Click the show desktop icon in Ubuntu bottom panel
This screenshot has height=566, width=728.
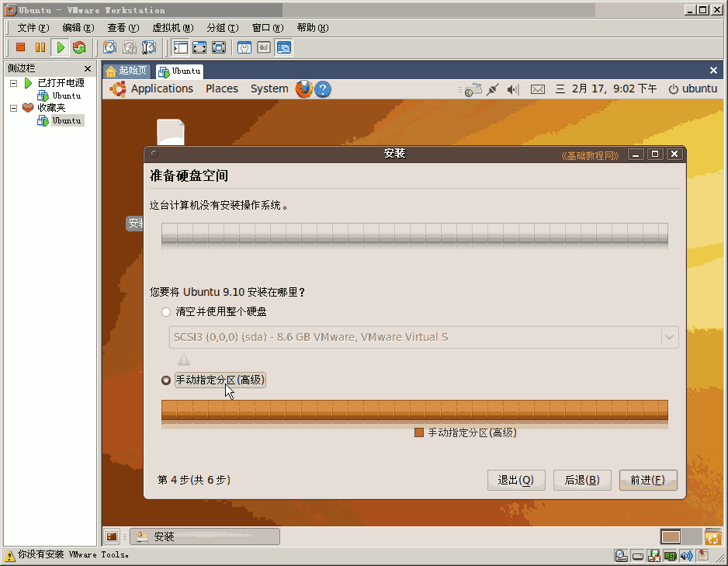pos(112,536)
